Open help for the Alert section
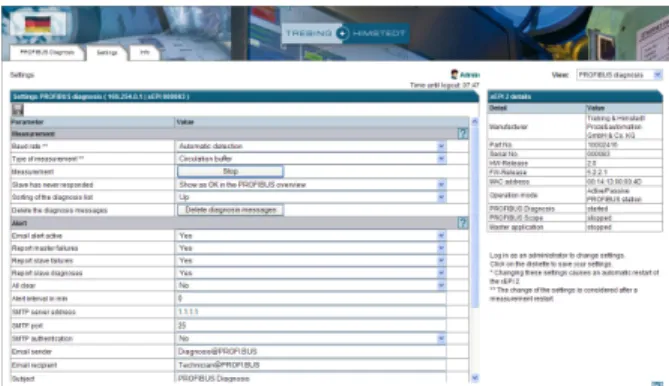 point(462,223)
